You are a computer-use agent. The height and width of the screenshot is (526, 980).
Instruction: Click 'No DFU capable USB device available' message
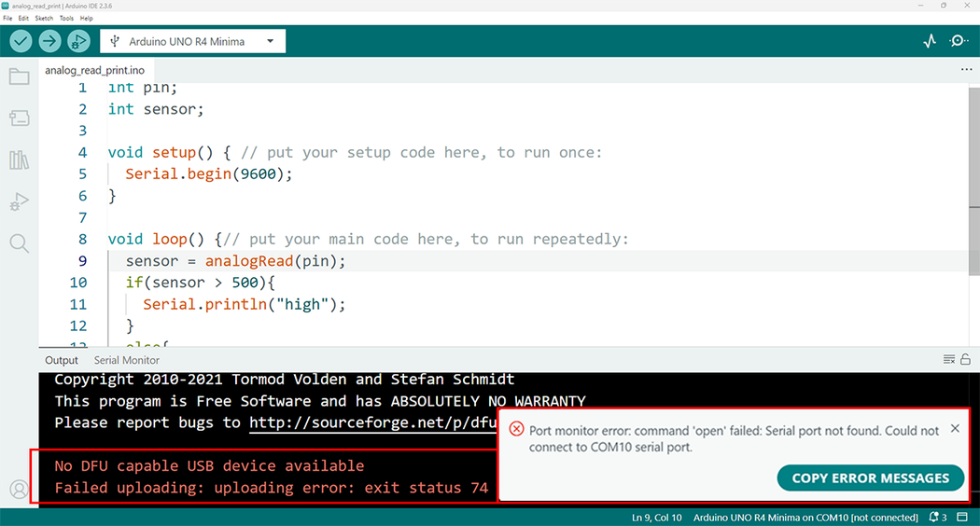209,466
